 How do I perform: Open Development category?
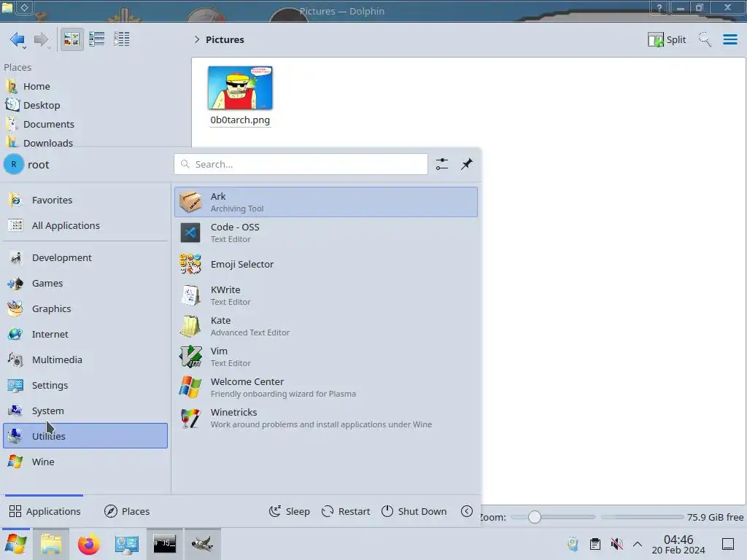pyautogui.click(x=85, y=257)
